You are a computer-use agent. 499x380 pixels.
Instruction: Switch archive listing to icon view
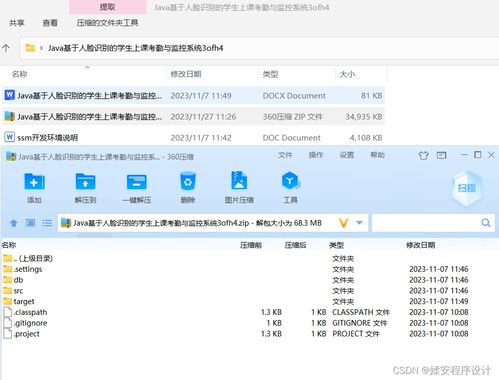point(30,223)
